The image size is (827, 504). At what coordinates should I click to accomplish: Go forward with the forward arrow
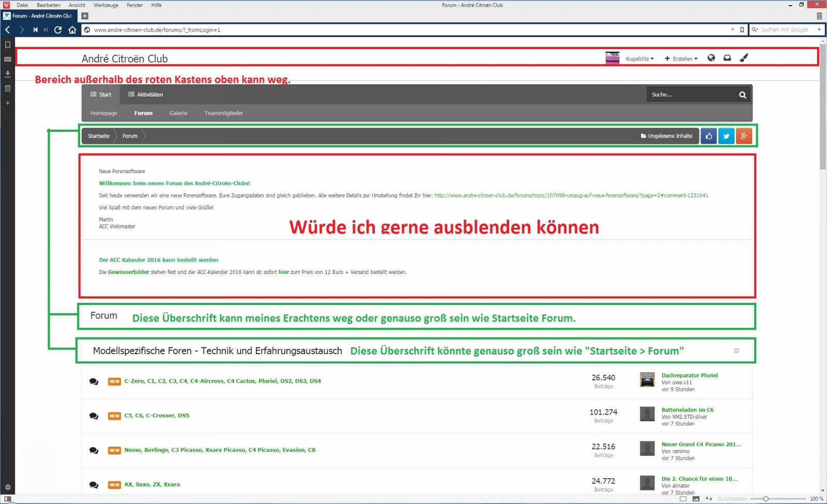click(21, 30)
